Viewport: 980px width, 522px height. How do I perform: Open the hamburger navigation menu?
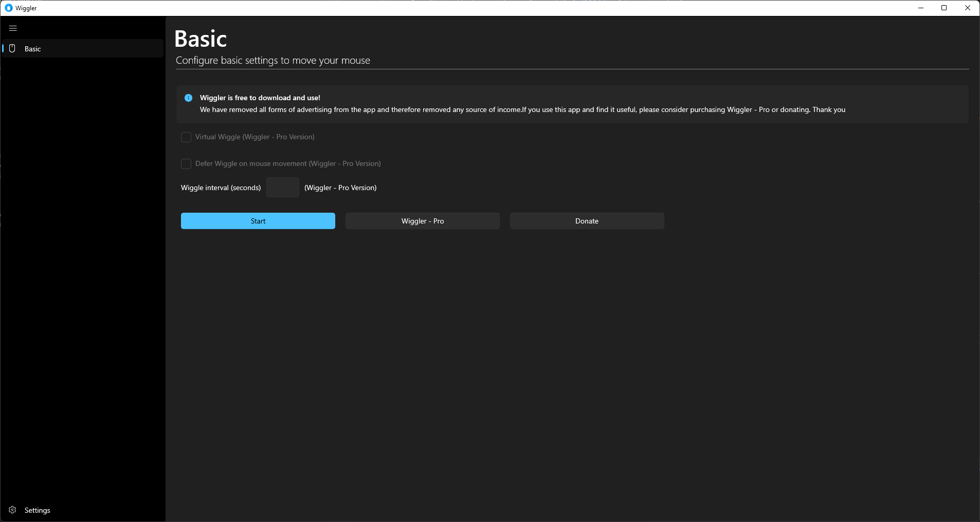tap(13, 28)
